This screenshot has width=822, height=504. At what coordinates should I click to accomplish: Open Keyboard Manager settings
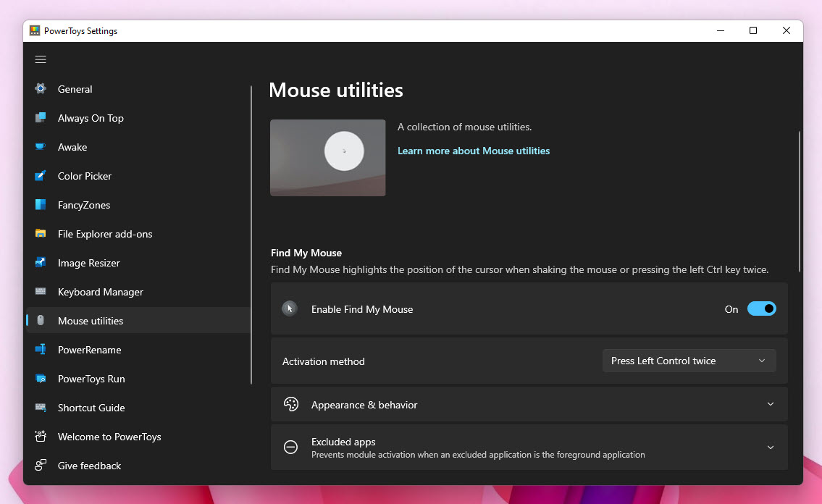point(138,292)
